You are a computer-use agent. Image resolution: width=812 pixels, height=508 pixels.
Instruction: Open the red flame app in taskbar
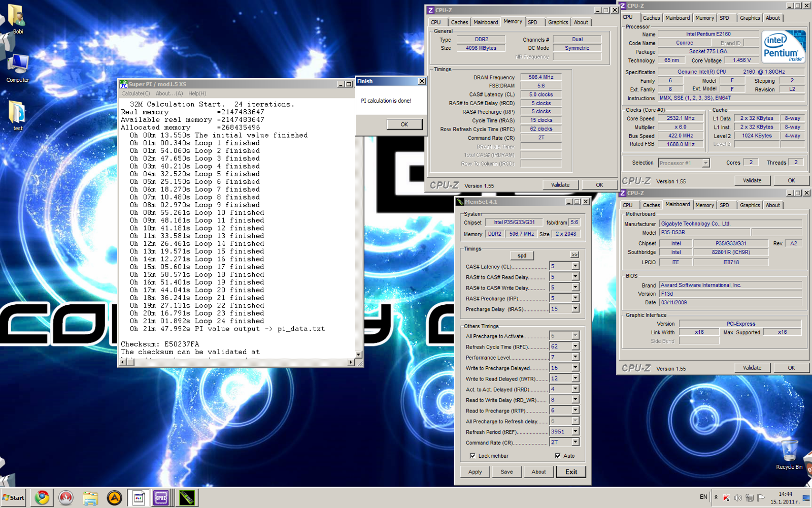[66, 498]
